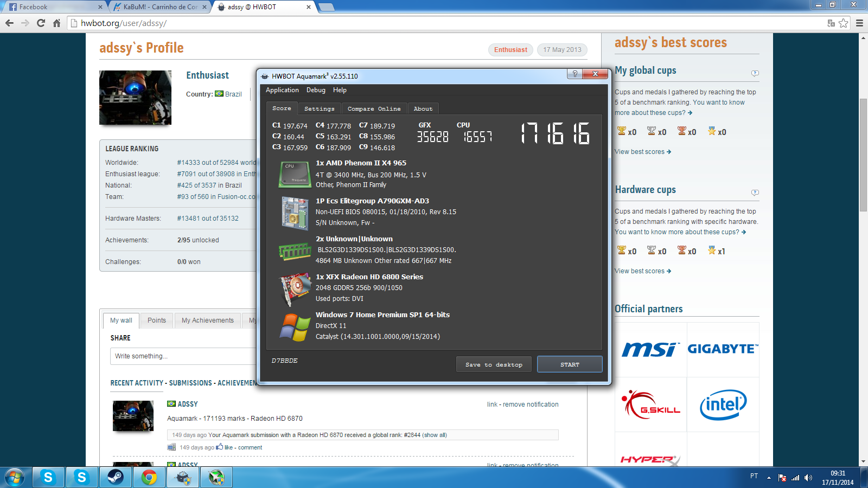This screenshot has width=868, height=488.
Task: Open Chrome menu hamburger icon
Action: point(859,23)
